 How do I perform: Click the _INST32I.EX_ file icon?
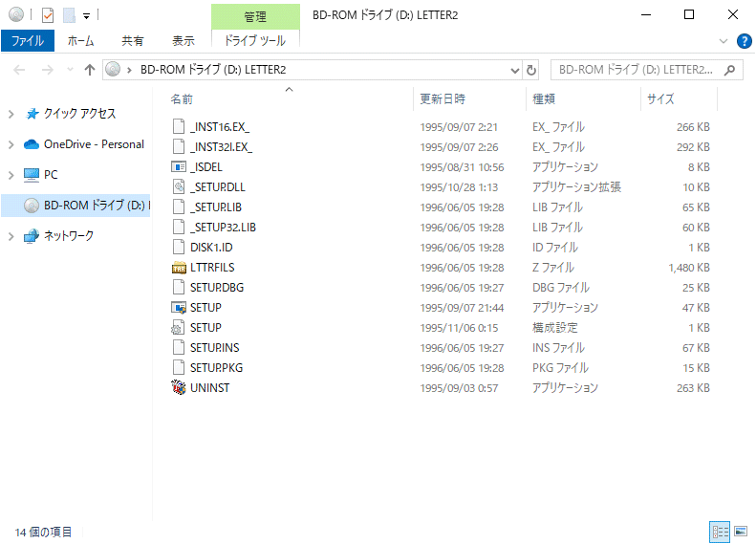[179, 146]
